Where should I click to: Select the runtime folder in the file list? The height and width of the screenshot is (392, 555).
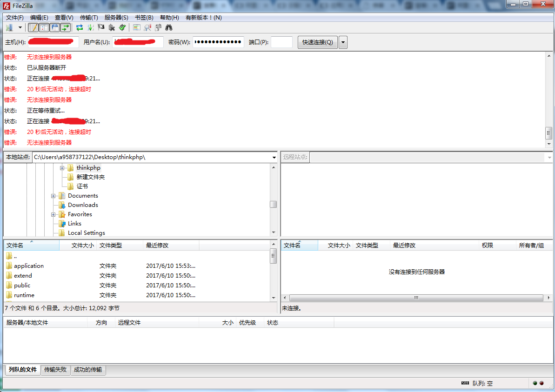(24, 295)
